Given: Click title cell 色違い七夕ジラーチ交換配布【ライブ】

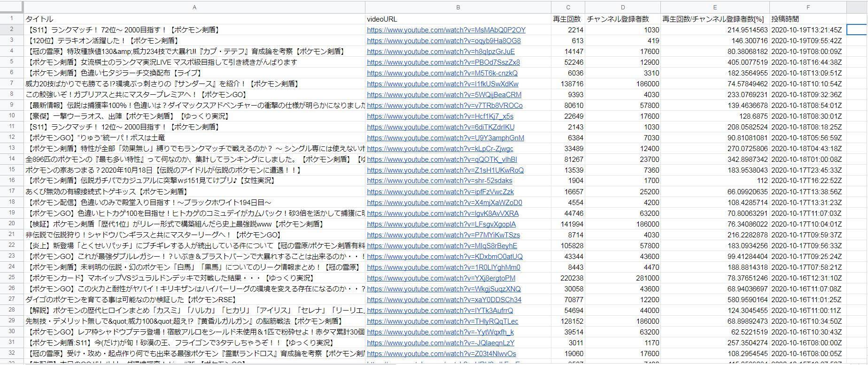Looking at the screenshot, I should click(194, 73).
